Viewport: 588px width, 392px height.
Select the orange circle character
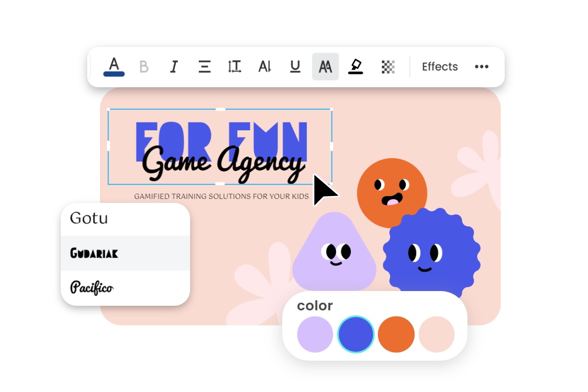point(392,193)
